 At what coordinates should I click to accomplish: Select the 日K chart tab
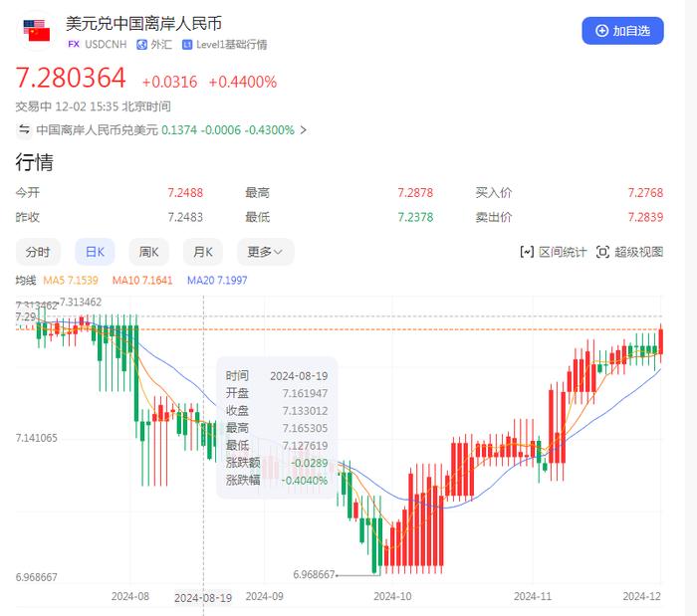[95, 252]
